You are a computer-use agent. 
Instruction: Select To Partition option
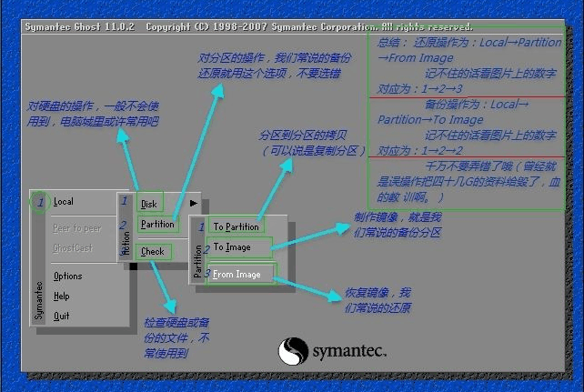point(237,226)
